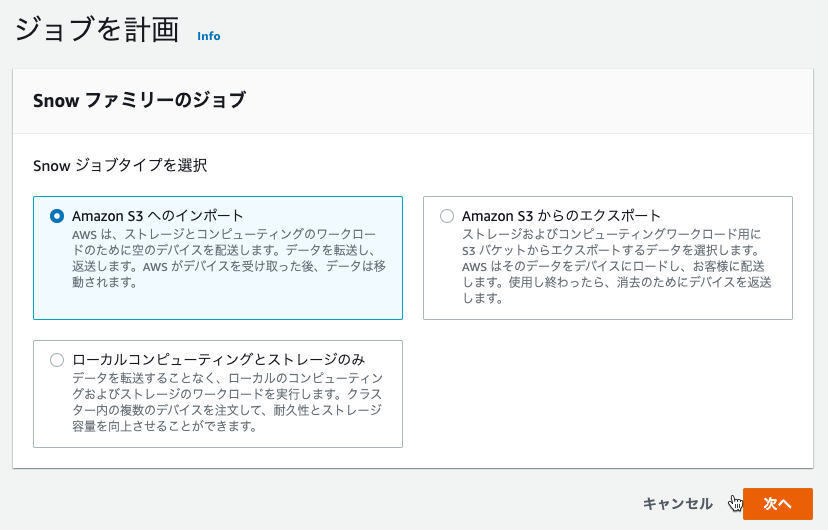The width and height of the screenshot is (828, 530).
Task: Click the local compute card description text
Action: (227, 402)
